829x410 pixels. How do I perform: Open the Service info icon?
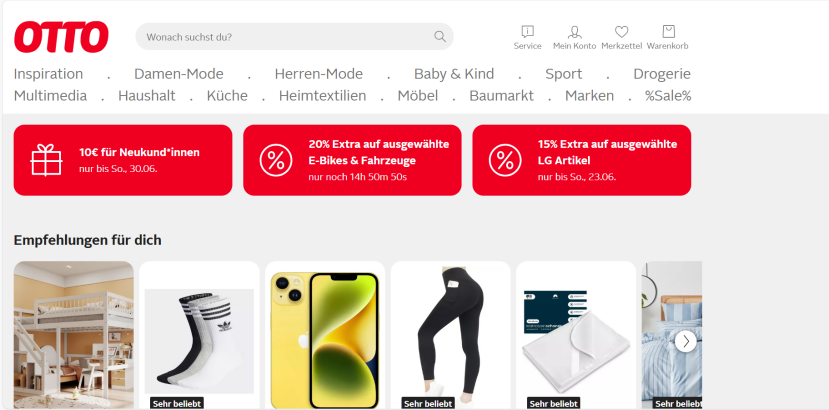click(527, 32)
